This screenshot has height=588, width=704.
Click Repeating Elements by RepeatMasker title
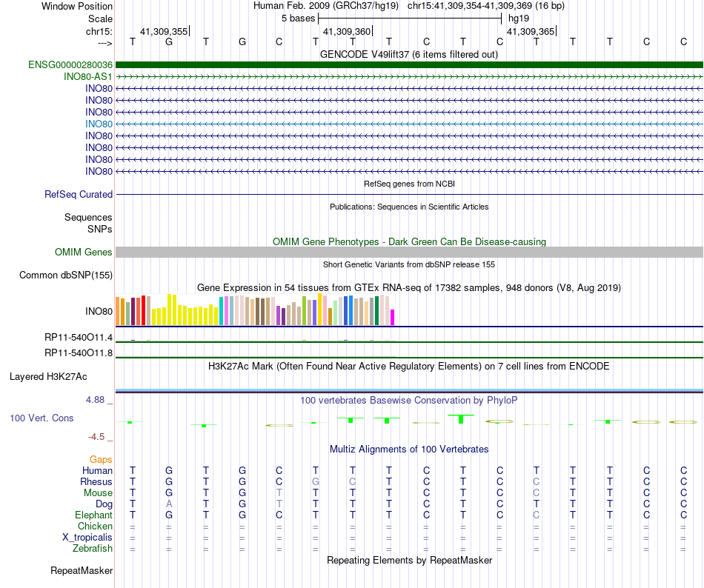409,560
